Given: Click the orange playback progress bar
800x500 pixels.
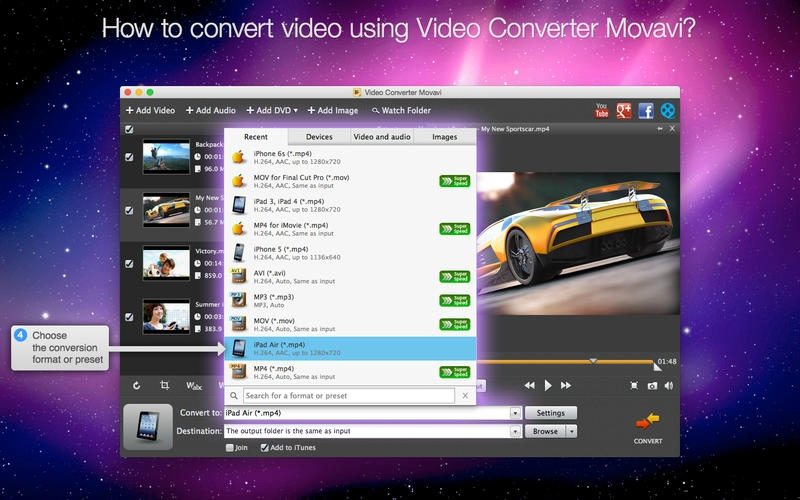Looking at the screenshot, I should (x=564, y=363).
